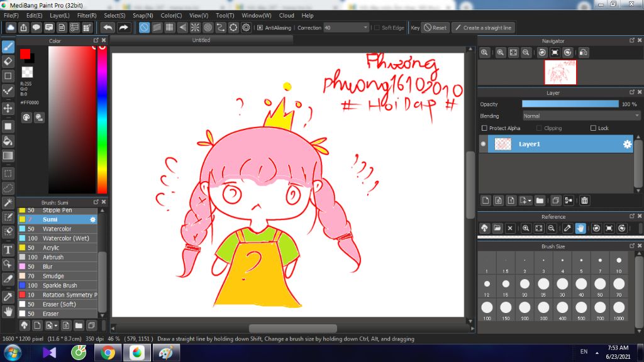Select the Airbrush brush

[57, 257]
